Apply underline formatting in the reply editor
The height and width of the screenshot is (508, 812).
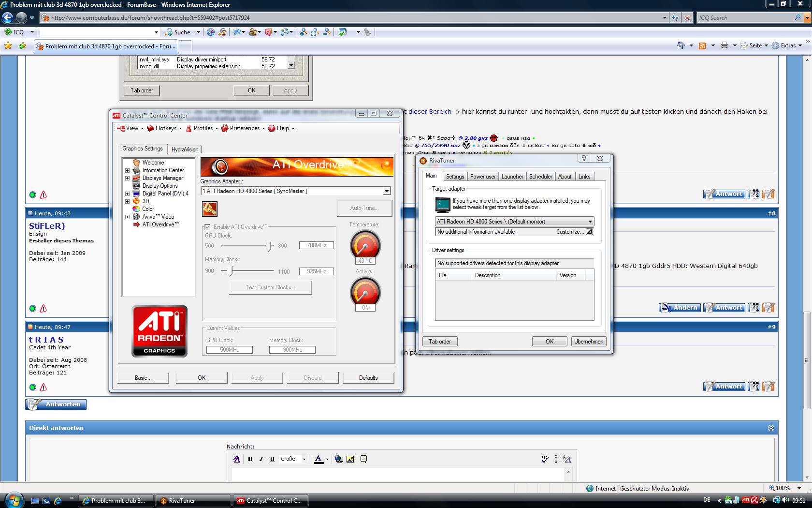click(272, 459)
